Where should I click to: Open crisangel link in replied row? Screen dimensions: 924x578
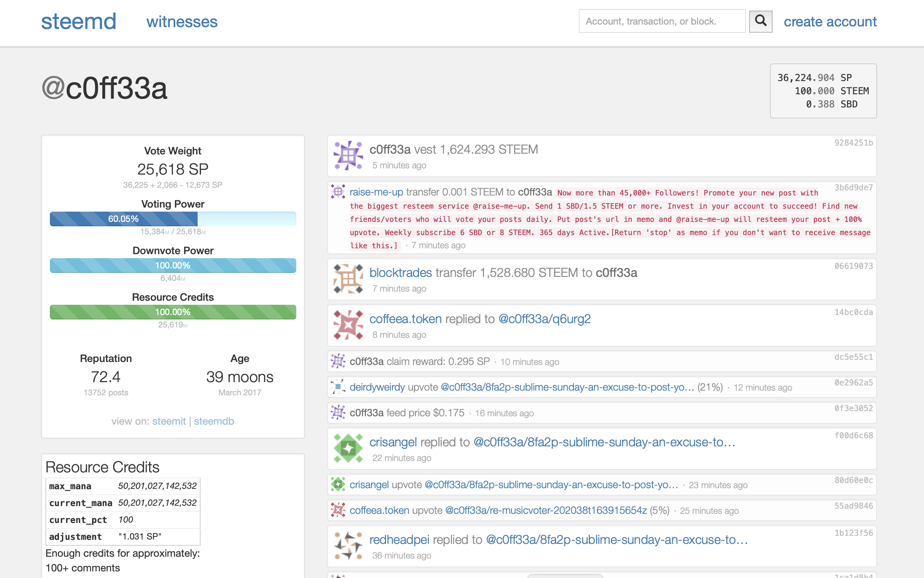tap(393, 442)
